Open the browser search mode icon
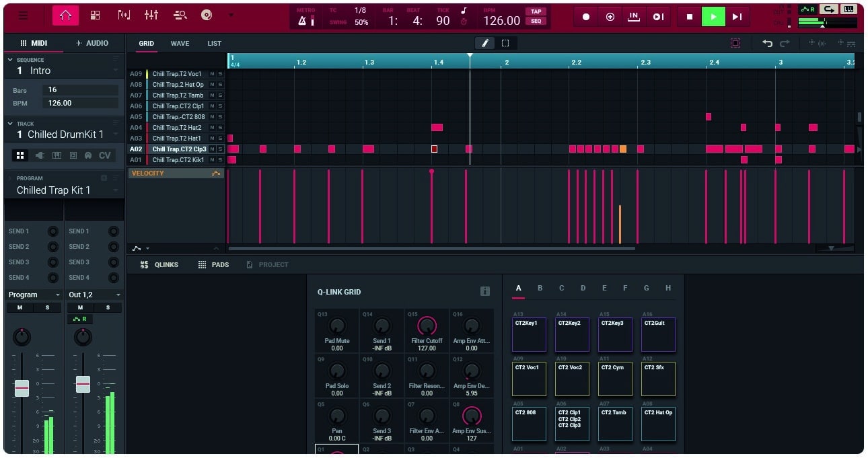This screenshot has width=868, height=458. click(x=180, y=15)
